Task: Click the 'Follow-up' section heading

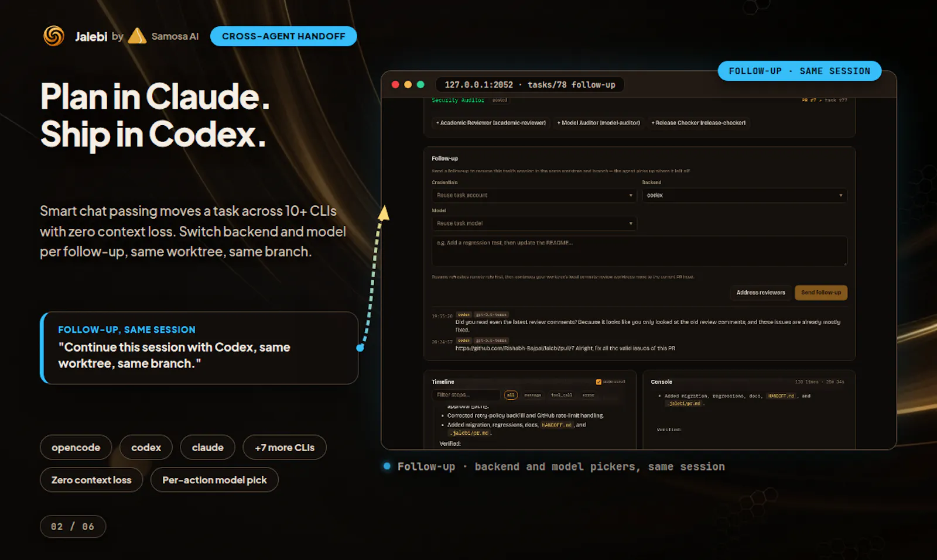Action: pyautogui.click(x=445, y=159)
